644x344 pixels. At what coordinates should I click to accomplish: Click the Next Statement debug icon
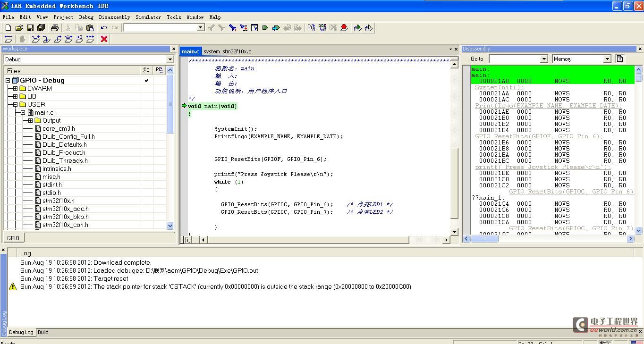click(68, 39)
